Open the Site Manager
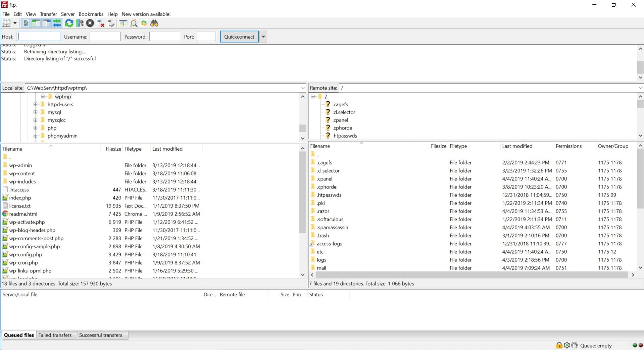 (x=7, y=23)
